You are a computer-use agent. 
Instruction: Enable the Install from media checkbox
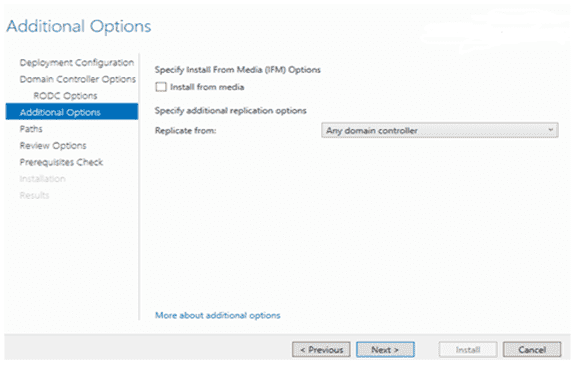161,87
